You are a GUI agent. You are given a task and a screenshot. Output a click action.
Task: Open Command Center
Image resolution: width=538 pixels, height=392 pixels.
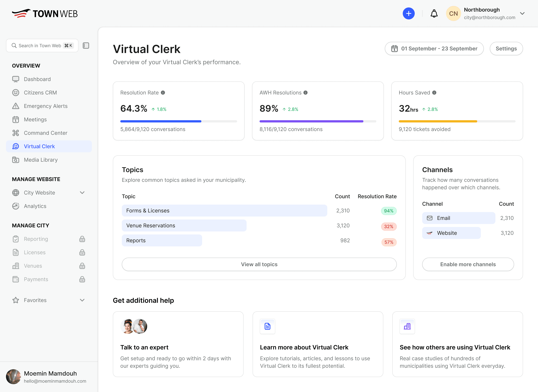(49, 133)
